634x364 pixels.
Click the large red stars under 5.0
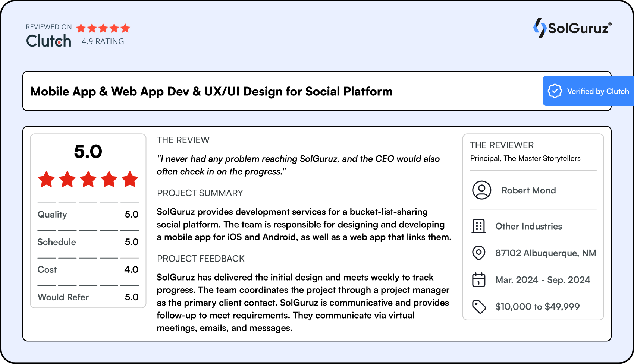pos(88,179)
